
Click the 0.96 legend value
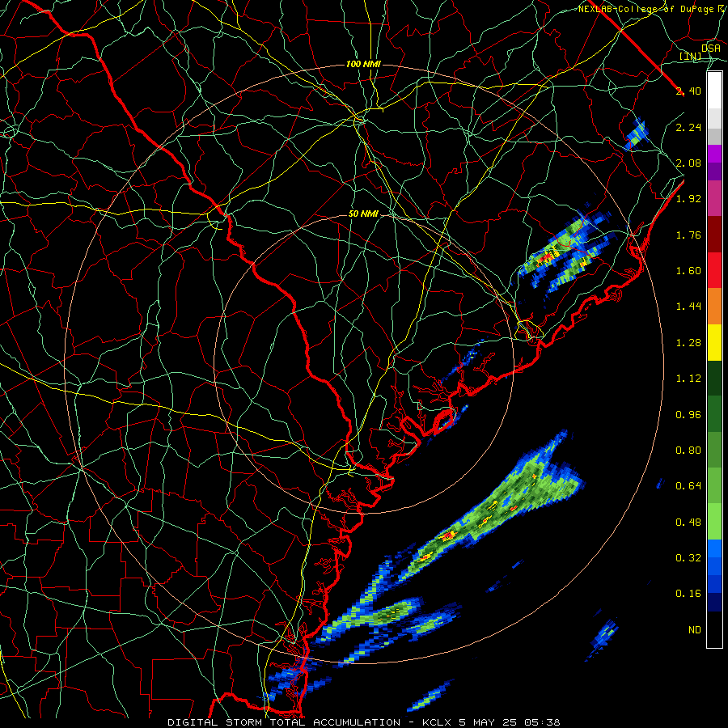click(x=688, y=415)
